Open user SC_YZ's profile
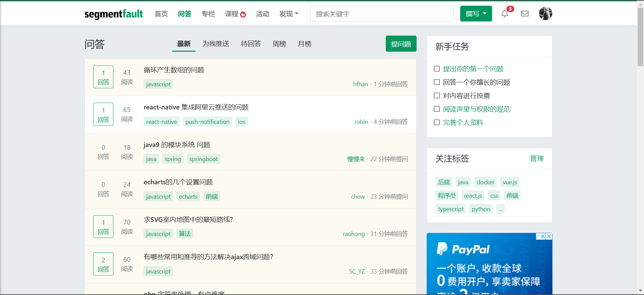 click(357, 272)
